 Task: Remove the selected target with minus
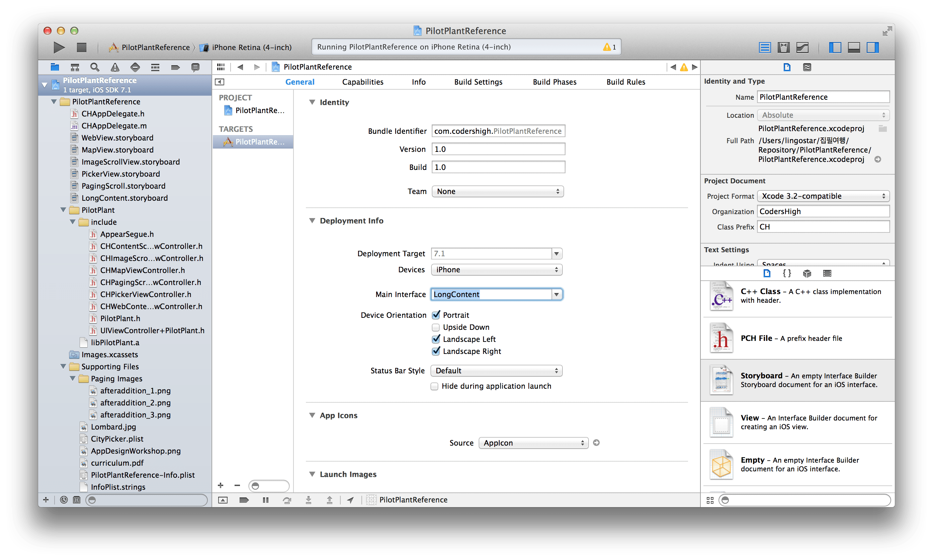(237, 485)
